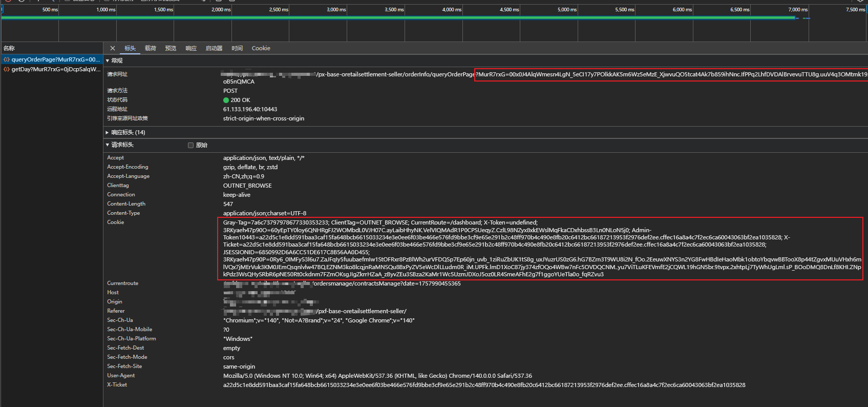Click the Cookie header name
The image size is (868, 407).
click(x=115, y=222)
